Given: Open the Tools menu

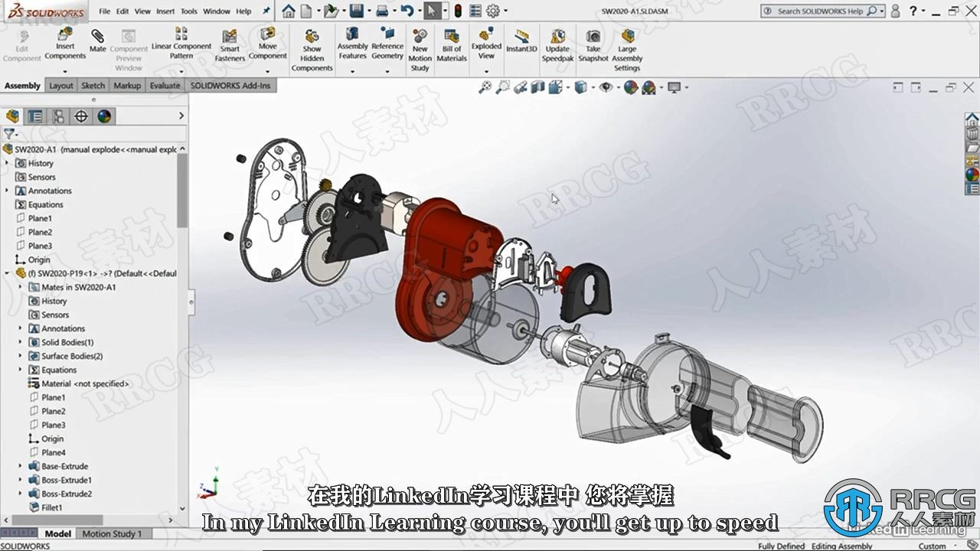Looking at the screenshot, I should click(x=189, y=11).
